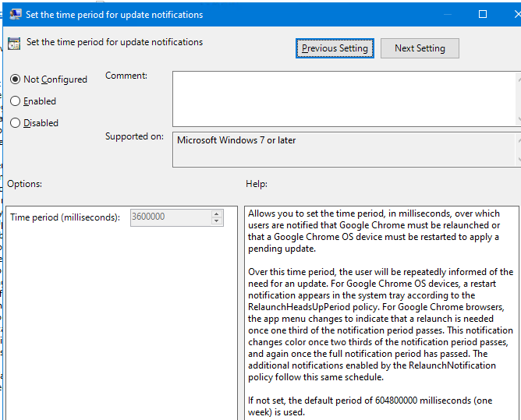Click the help line about 604800000 milliseconds default
The image size is (521, 420).
370,407
